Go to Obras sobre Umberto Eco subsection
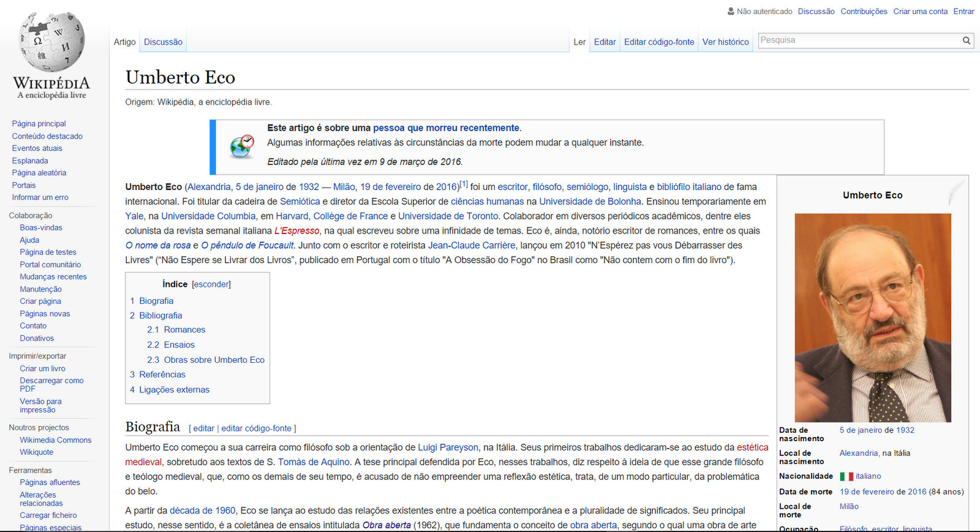Screen dimensions: 980x532 (214, 360)
